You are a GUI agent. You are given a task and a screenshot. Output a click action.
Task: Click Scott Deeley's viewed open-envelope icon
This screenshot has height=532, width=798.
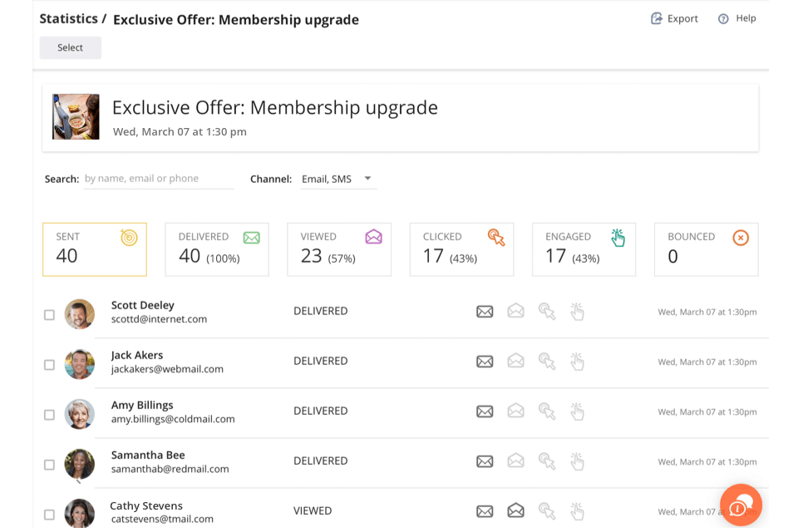pyautogui.click(x=515, y=311)
